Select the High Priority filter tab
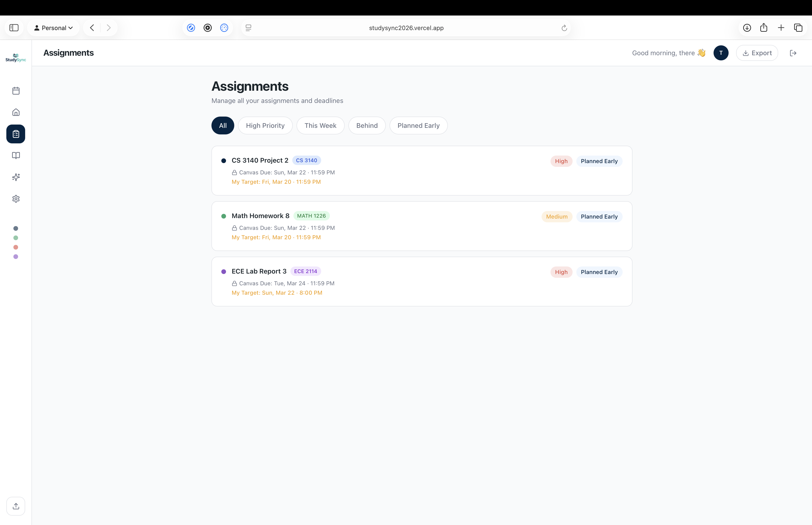 pos(265,125)
